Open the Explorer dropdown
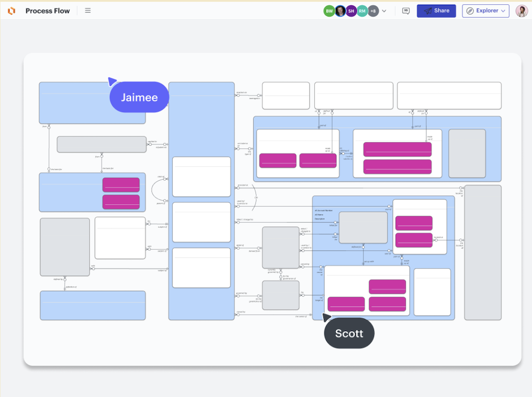532x397 pixels. (x=485, y=11)
